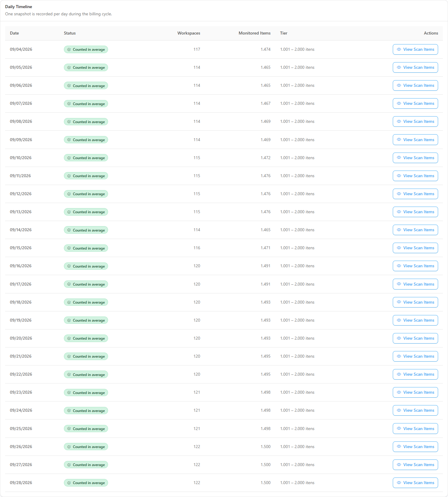
Task: Click the eye icon in the 09/16/2026 row
Action: click(x=399, y=266)
